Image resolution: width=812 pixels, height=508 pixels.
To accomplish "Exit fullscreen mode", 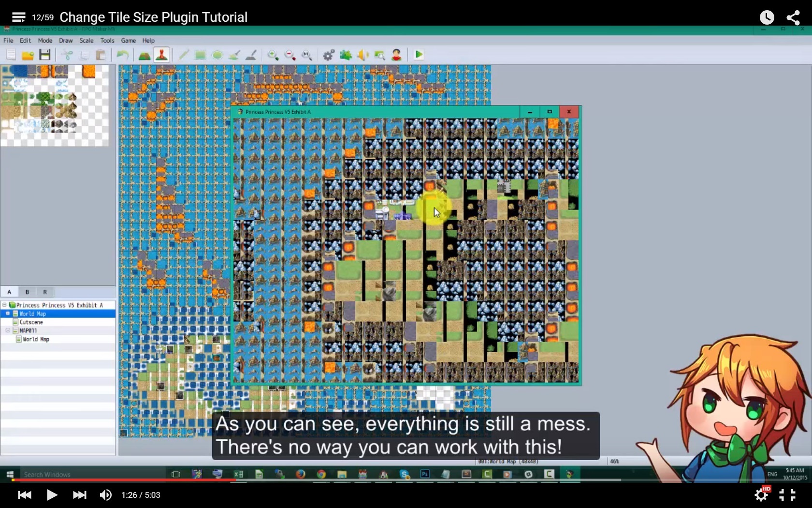I will [787, 494].
